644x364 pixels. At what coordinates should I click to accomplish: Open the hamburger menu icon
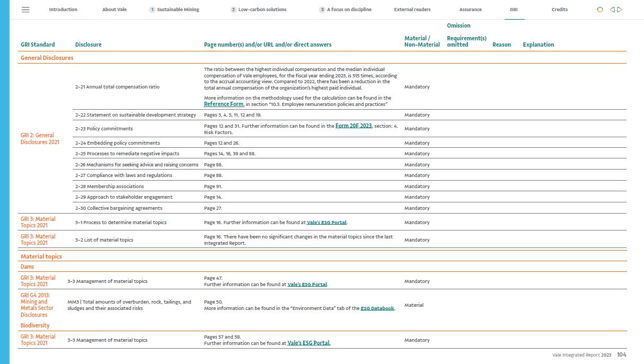pyautogui.click(x=25, y=10)
